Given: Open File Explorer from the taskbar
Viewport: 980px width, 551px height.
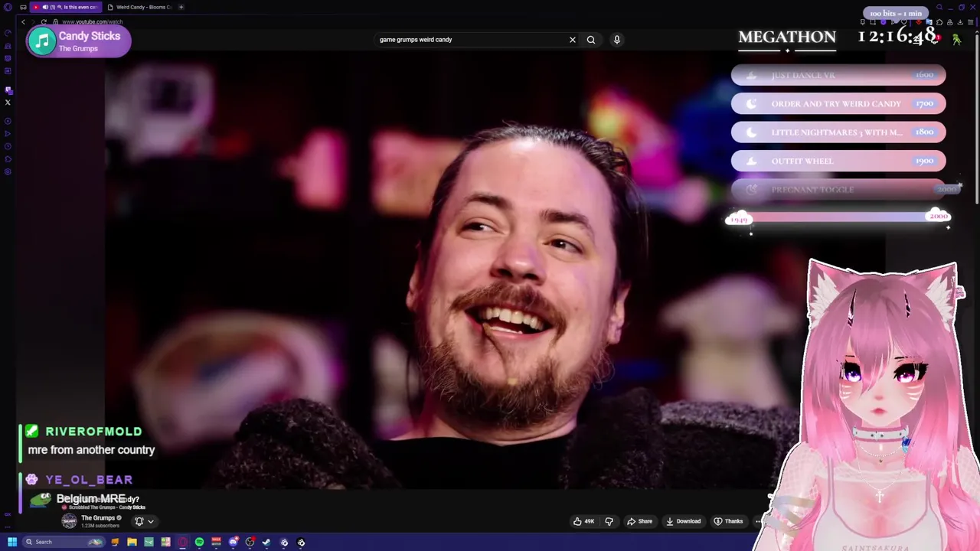Looking at the screenshot, I should [132, 542].
